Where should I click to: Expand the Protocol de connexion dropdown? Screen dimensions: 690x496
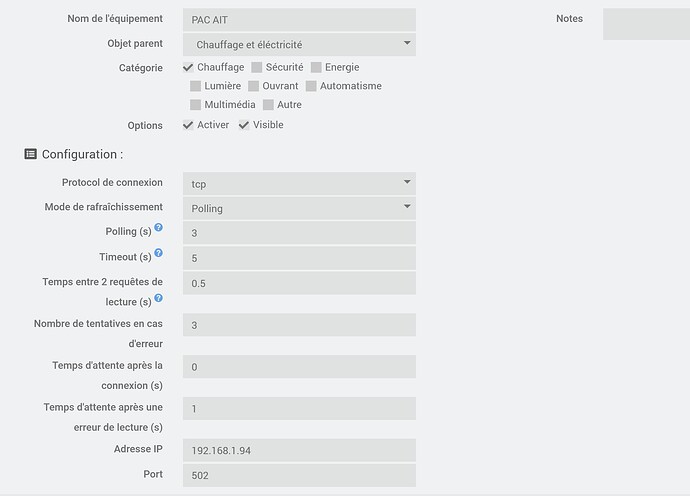299,184
